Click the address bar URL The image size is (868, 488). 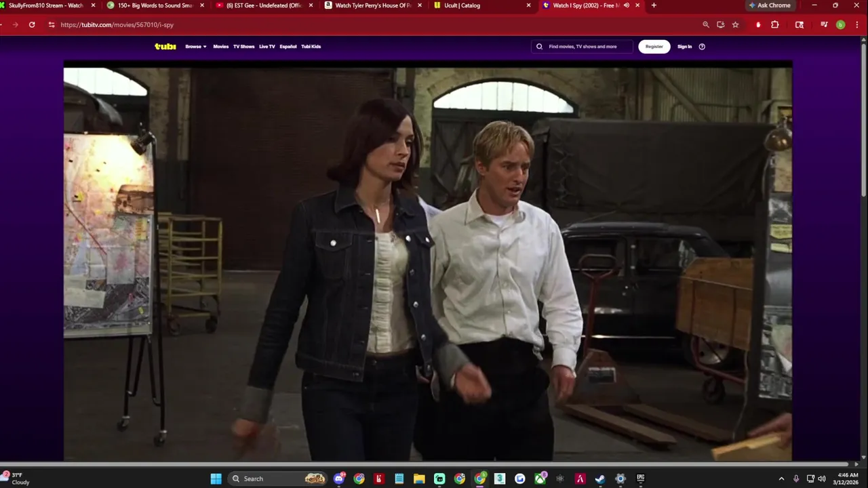coord(117,24)
